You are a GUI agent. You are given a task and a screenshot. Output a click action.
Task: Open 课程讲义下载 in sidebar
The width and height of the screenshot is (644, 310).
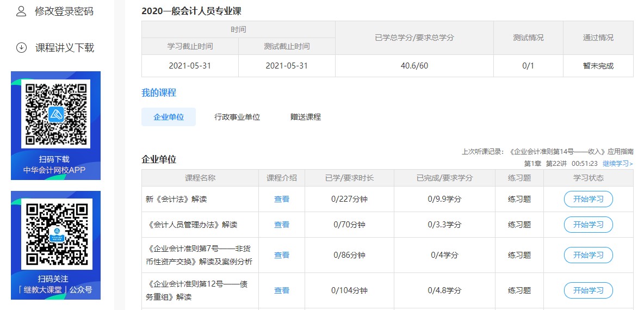(65, 48)
